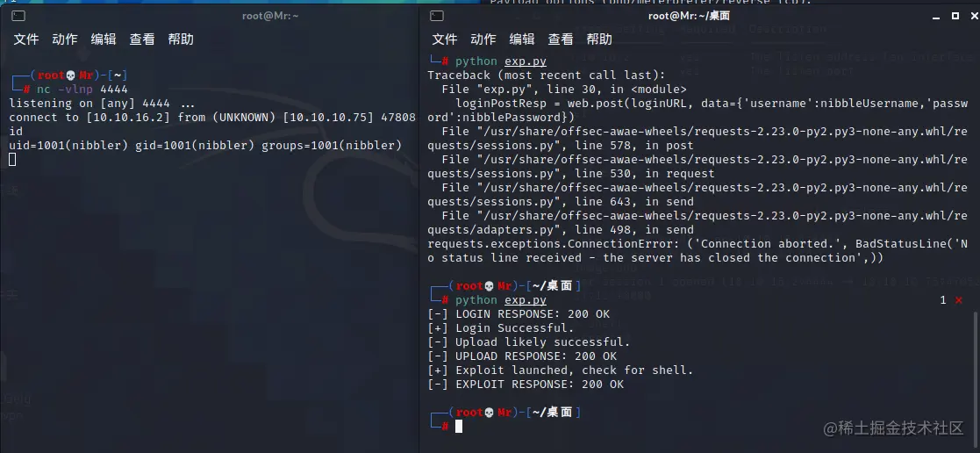980x453 pixels.
Task: Click the sessions.py 'line 530, in request' entry
Action: [697, 167]
